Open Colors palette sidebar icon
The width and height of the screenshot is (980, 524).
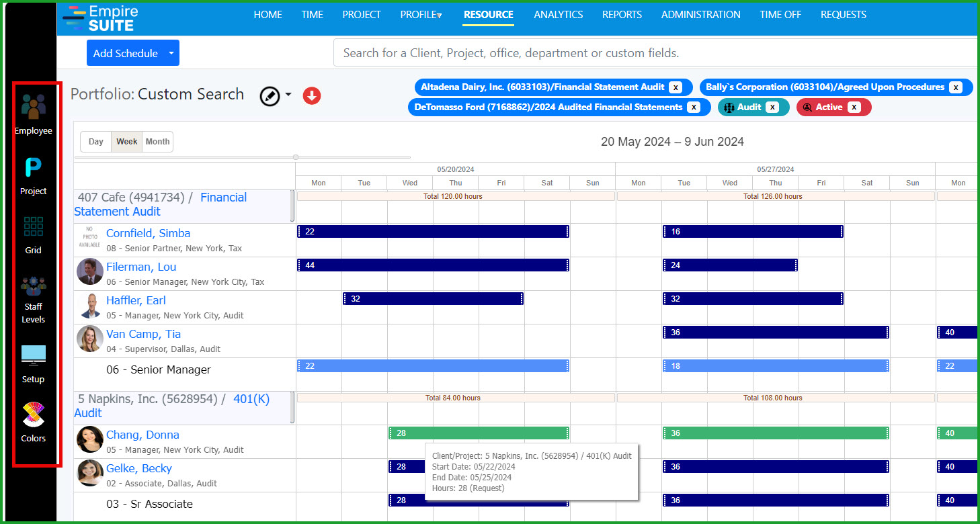coord(33,414)
